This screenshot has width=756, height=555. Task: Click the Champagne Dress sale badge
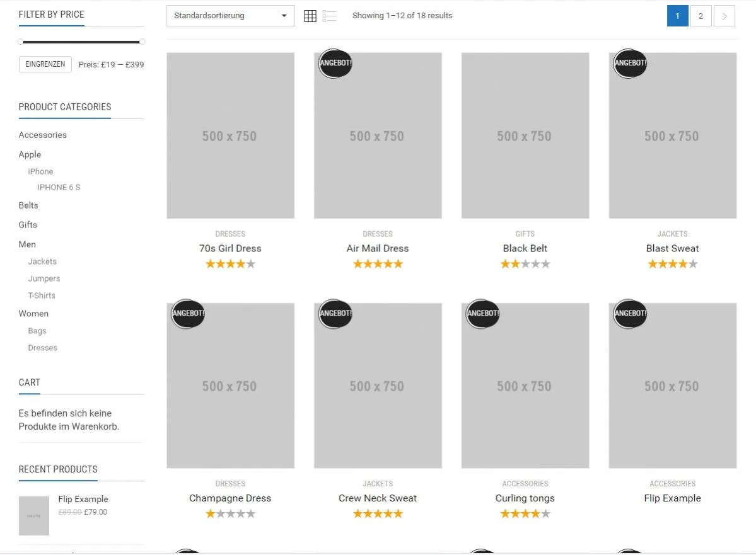pyautogui.click(x=188, y=314)
